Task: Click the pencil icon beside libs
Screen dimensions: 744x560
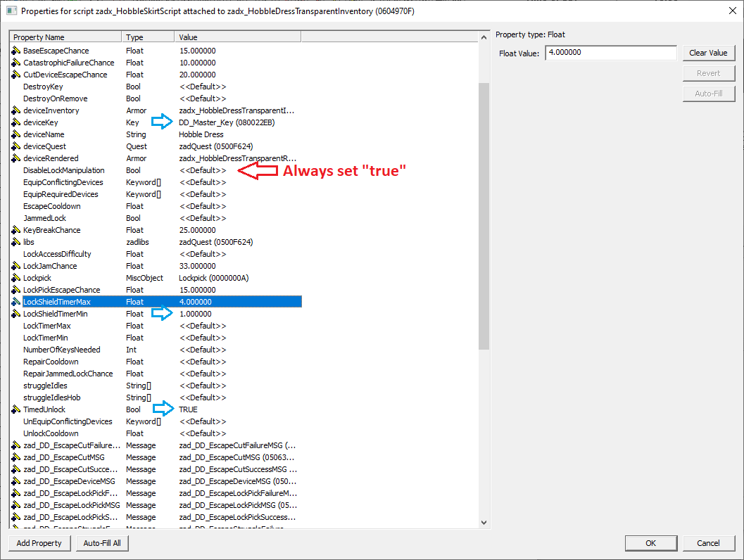Action: click(15, 242)
